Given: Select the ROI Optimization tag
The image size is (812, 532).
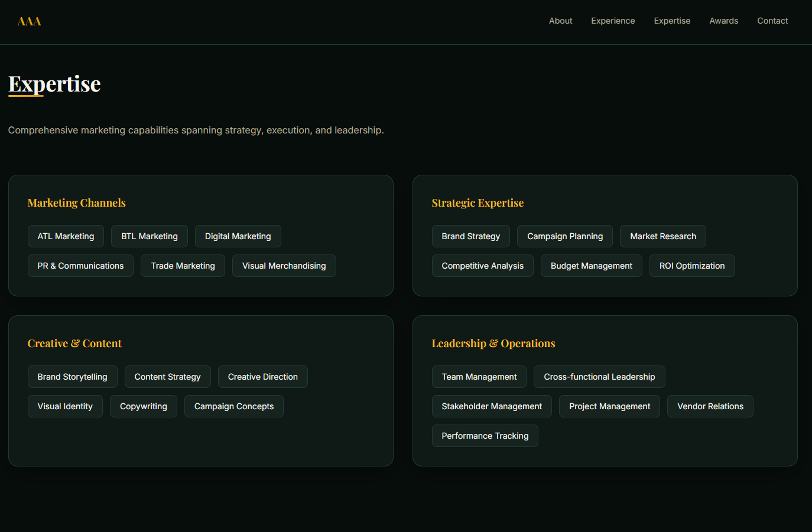Looking at the screenshot, I should pos(692,266).
